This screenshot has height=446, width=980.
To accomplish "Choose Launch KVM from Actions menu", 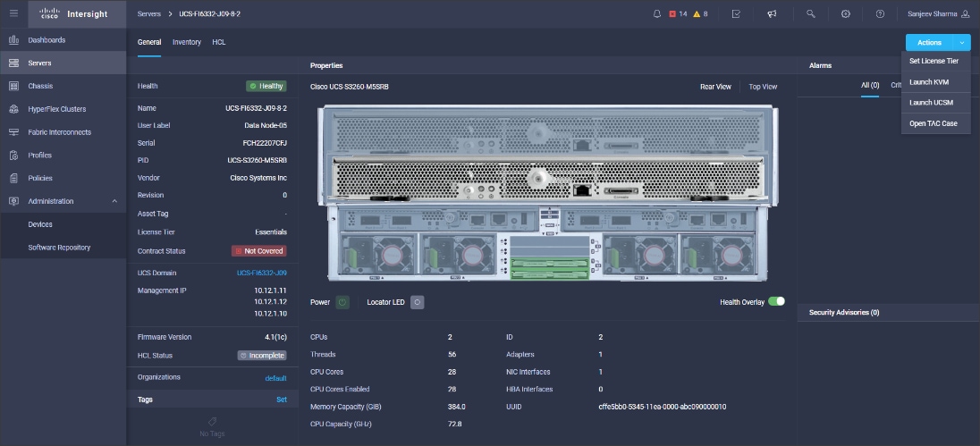I will tap(935, 82).
